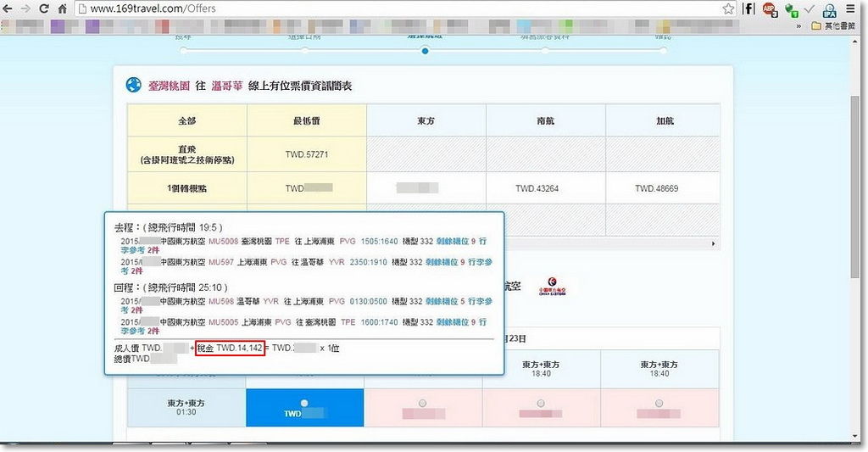This screenshot has height=452, width=868.
Task: Go back with the browser back arrow
Action: click(x=7, y=8)
